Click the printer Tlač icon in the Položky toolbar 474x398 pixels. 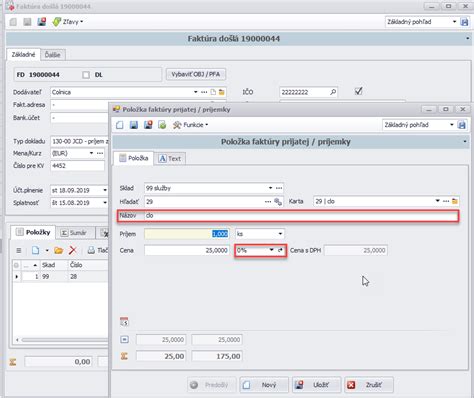tap(91, 250)
